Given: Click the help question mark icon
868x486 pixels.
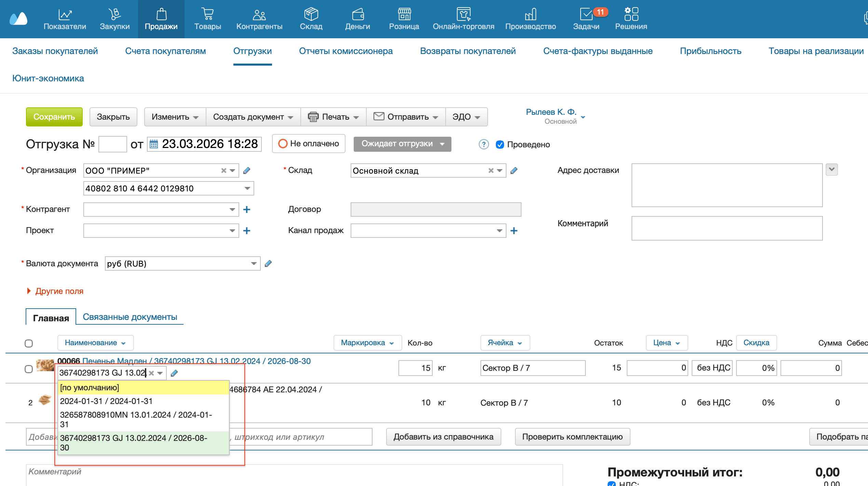Looking at the screenshot, I should 484,144.
